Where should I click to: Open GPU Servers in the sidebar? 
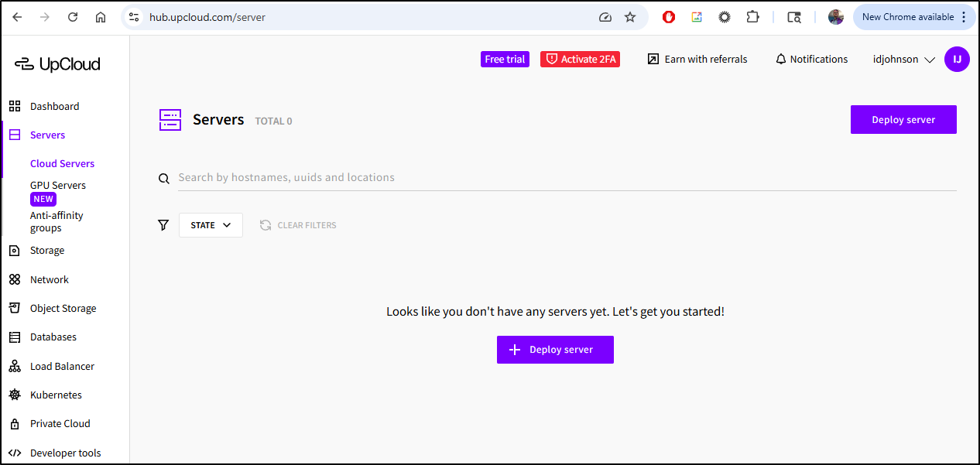[58, 186]
